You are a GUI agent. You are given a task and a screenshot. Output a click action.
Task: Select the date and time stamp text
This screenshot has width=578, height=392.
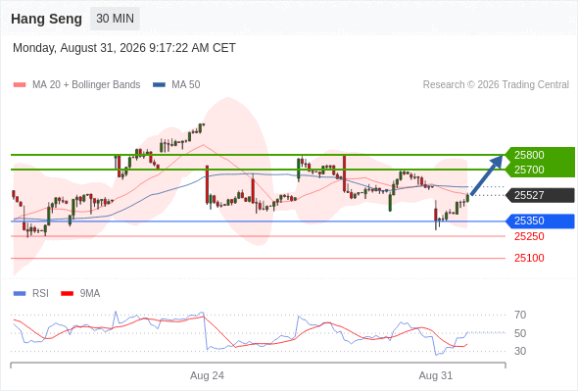point(124,48)
